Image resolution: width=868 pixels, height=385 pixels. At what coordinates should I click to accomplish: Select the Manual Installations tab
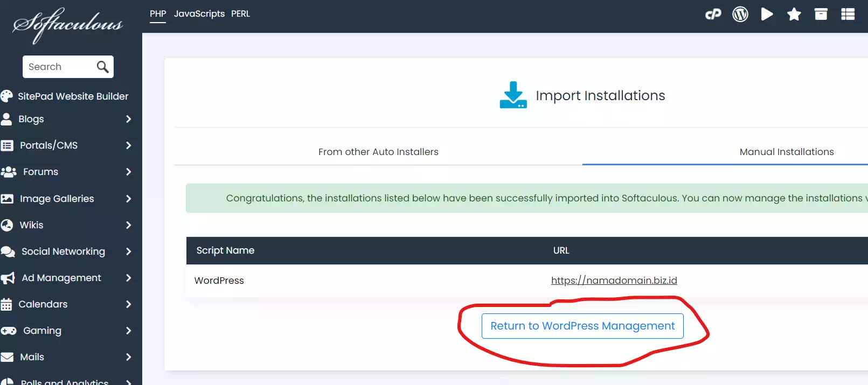click(x=787, y=152)
